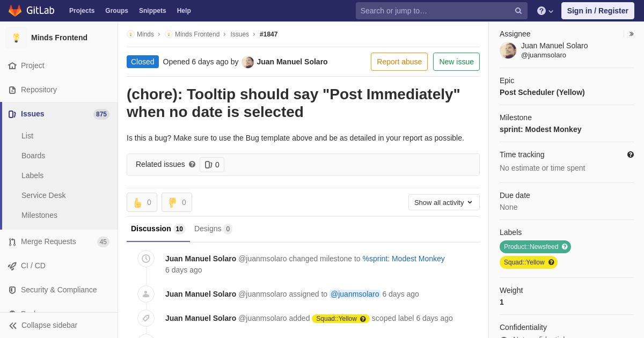Open Milestones under Issues
This screenshot has height=338, width=644.
(x=39, y=215)
